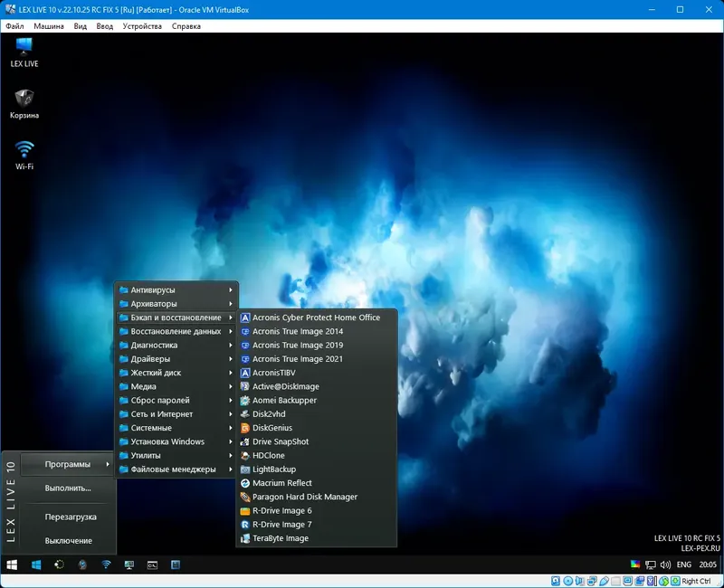
Task: Click the network computer tray icon
Action: pyautogui.click(x=651, y=564)
